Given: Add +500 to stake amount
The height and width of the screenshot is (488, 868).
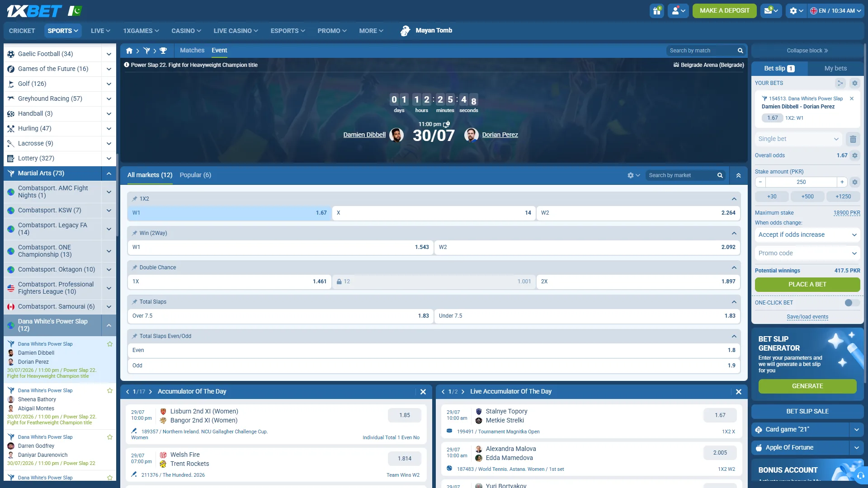Looking at the screenshot, I should 807,197.
